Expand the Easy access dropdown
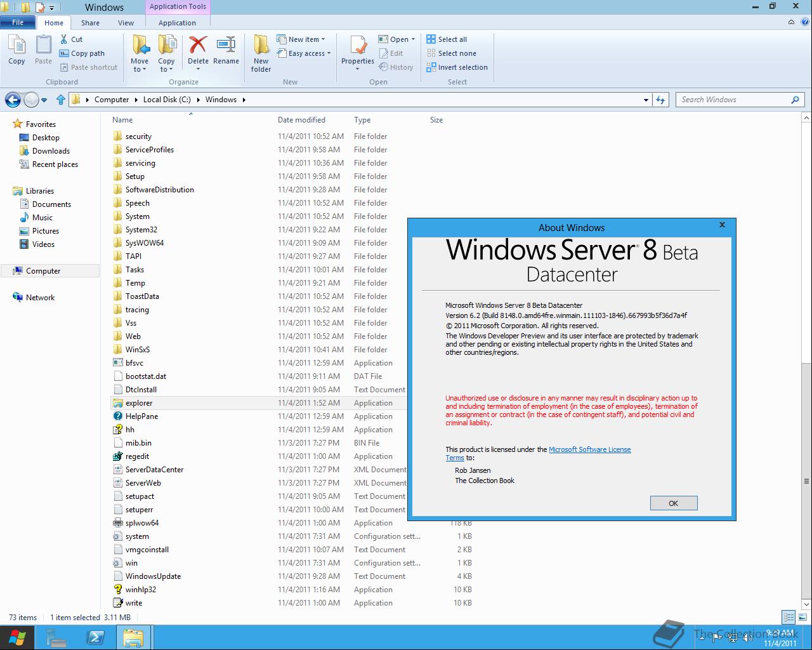The width and height of the screenshot is (812, 650). click(304, 53)
